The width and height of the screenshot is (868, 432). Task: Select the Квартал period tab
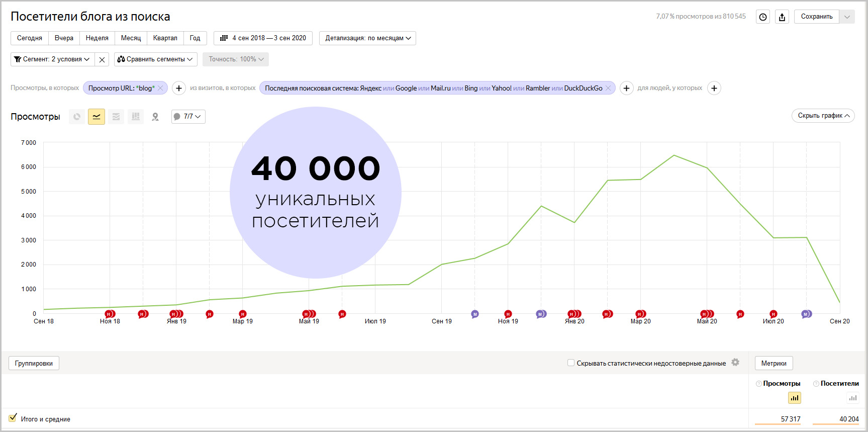tap(165, 38)
